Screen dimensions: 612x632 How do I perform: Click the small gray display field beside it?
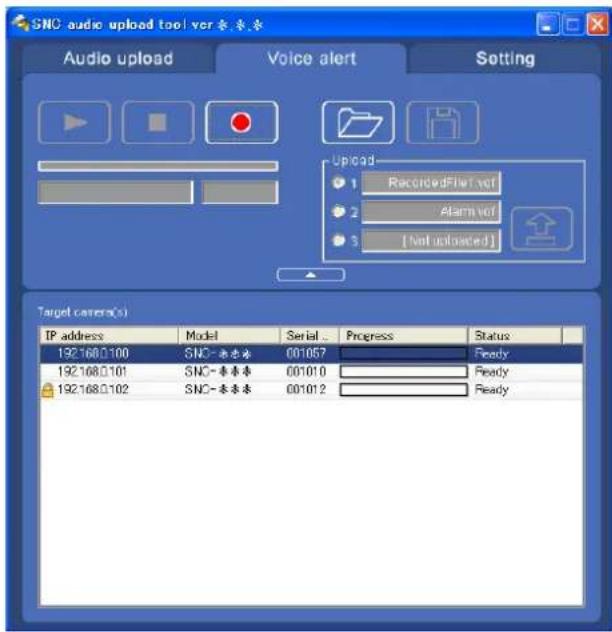point(240,192)
